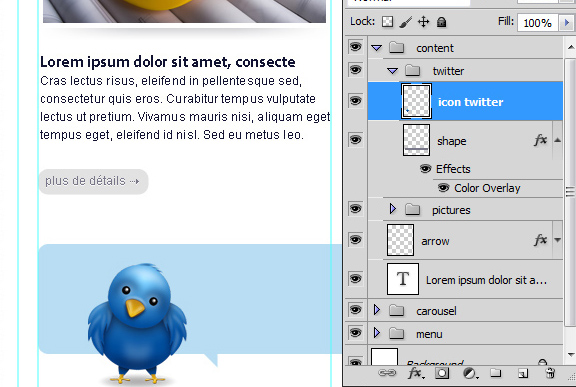This screenshot has height=387, width=576.
Task: Collapse the twitter group triangle
Action: tap(393, 70)
